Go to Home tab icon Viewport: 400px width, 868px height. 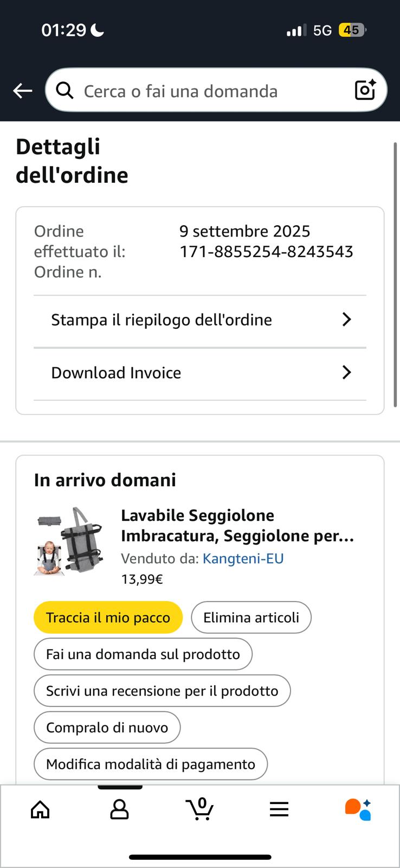point(40,809)
